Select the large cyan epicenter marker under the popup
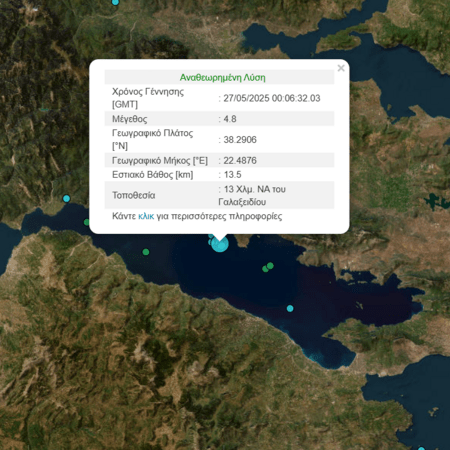The height and width of the screenshot is (450, 450). tap(220, 244)
